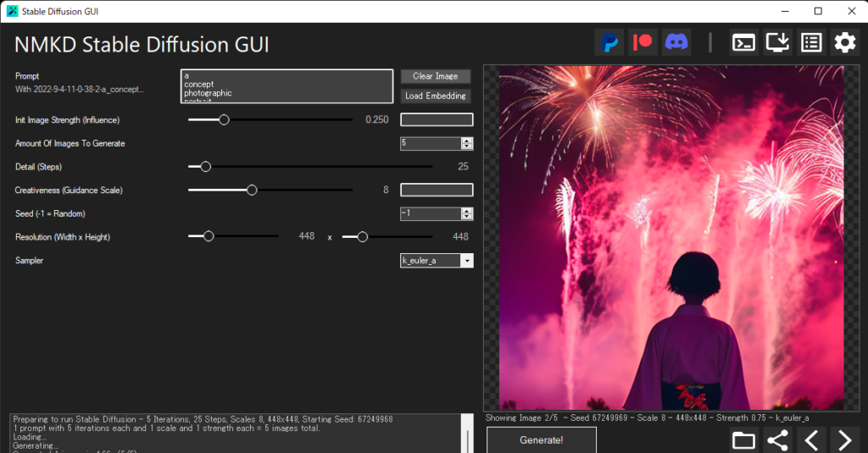Open the installer download icon
Screen dimensions: 868x453
[777, 42]
